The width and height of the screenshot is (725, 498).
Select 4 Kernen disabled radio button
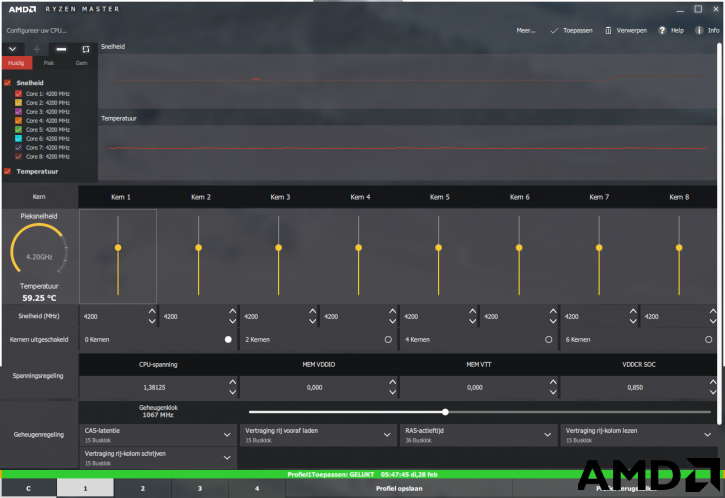548,339
